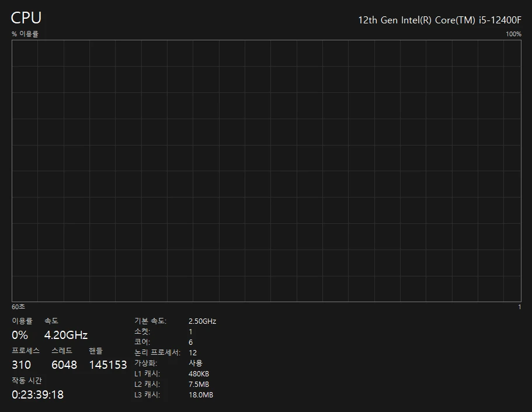Select the L1 cache value 480KB

click(199, 374)
